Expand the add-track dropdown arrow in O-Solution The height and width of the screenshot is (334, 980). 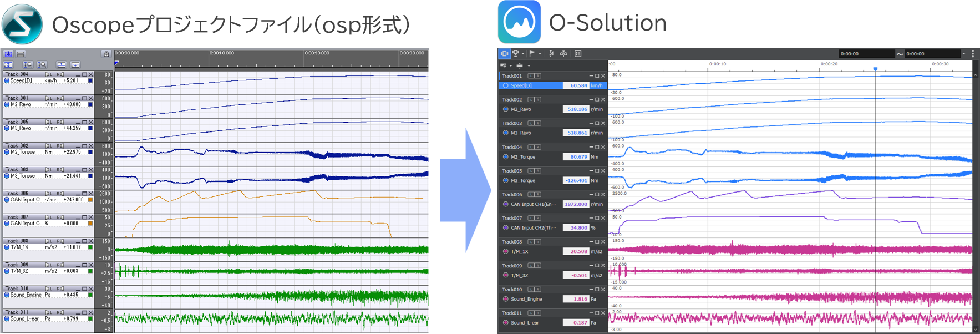511,65
